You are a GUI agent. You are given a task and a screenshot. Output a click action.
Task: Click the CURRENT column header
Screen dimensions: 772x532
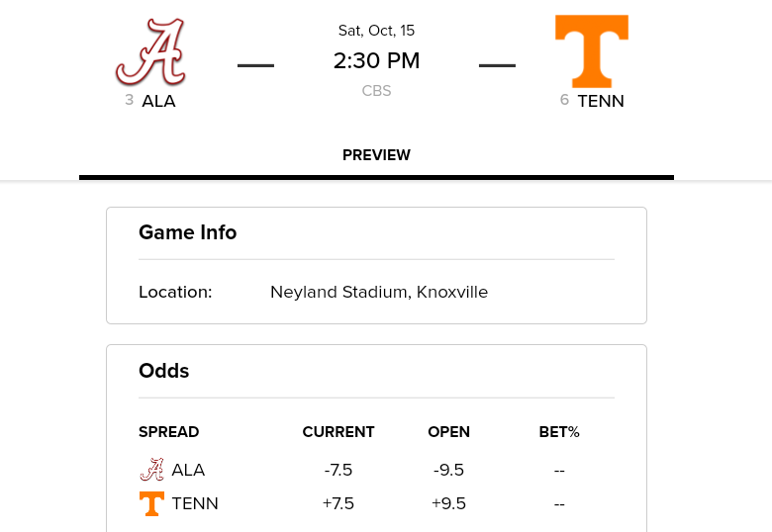338,432
